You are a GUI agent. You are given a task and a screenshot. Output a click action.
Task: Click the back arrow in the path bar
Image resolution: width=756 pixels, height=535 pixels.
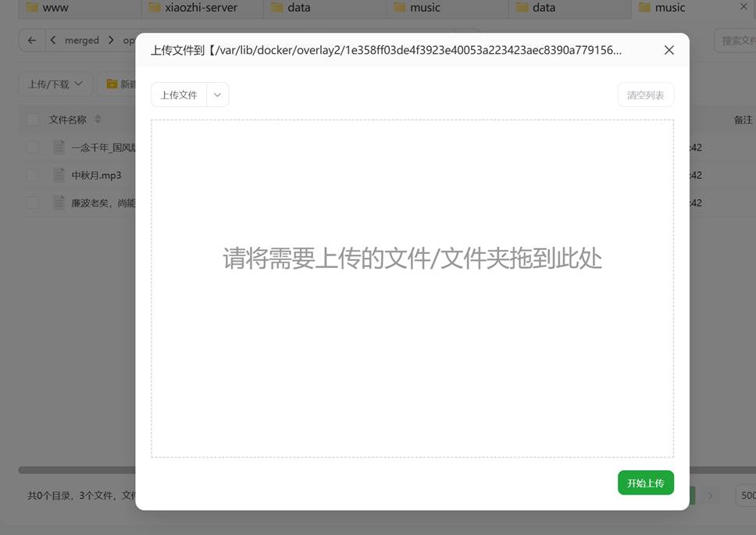(31, 41)
